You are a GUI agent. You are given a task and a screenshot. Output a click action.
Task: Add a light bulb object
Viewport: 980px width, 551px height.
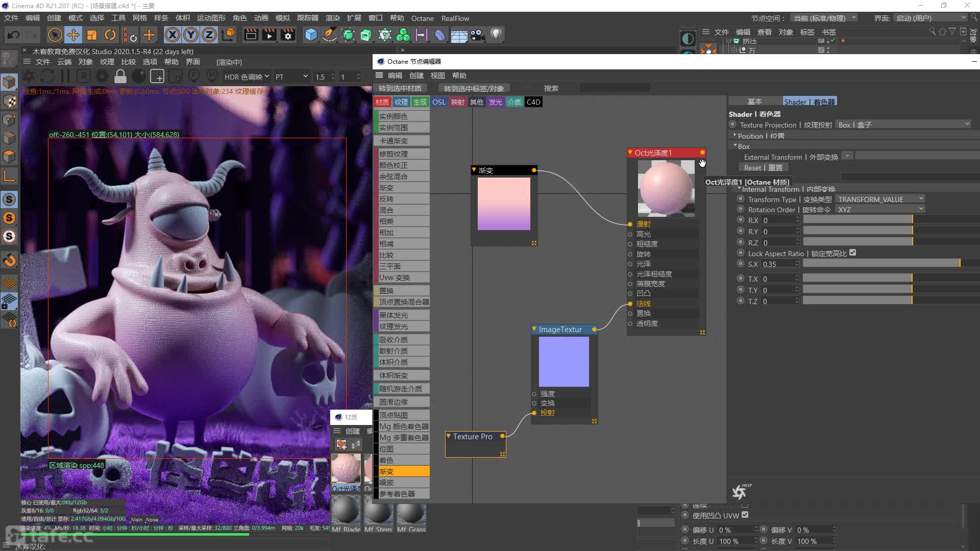(x=496, y=35)
